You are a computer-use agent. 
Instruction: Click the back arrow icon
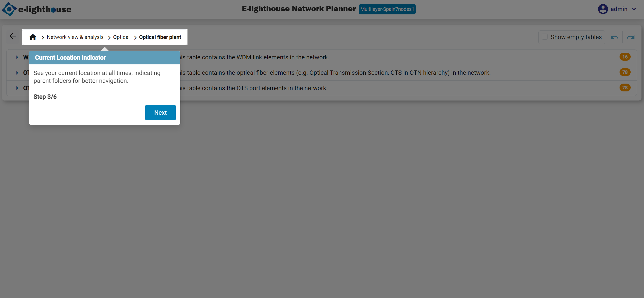click(x=13, y=36)
